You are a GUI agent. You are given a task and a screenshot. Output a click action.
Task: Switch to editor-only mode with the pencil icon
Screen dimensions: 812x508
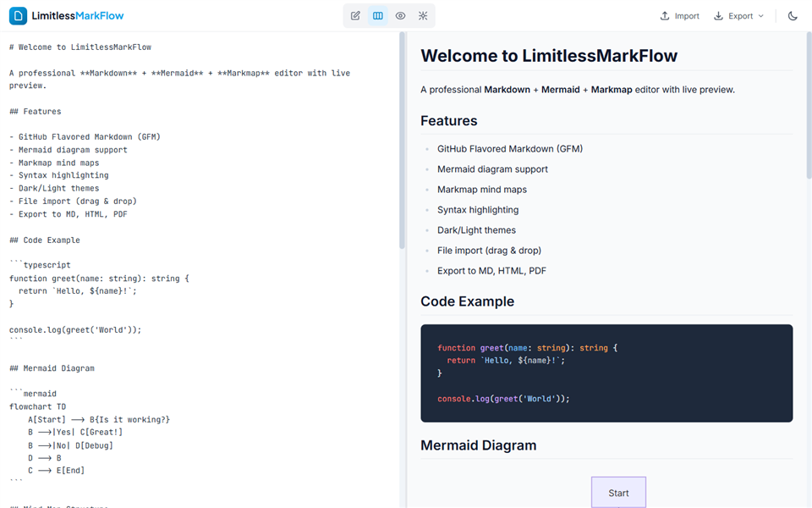click(x=356, y=16)
